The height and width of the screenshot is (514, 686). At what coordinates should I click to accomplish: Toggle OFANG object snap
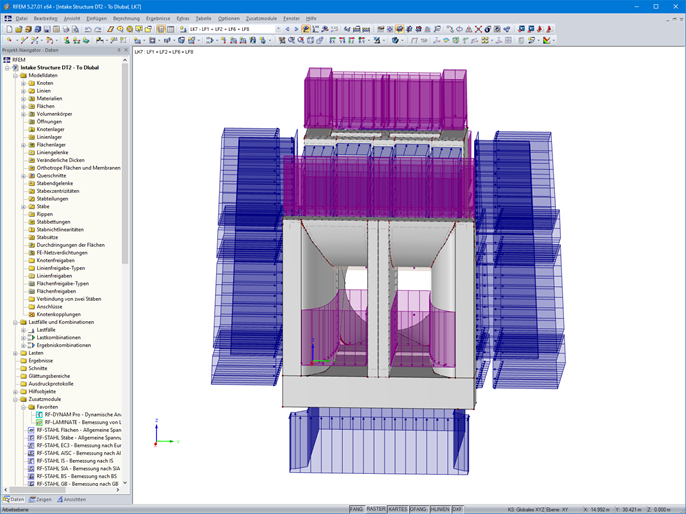point(418,509)
